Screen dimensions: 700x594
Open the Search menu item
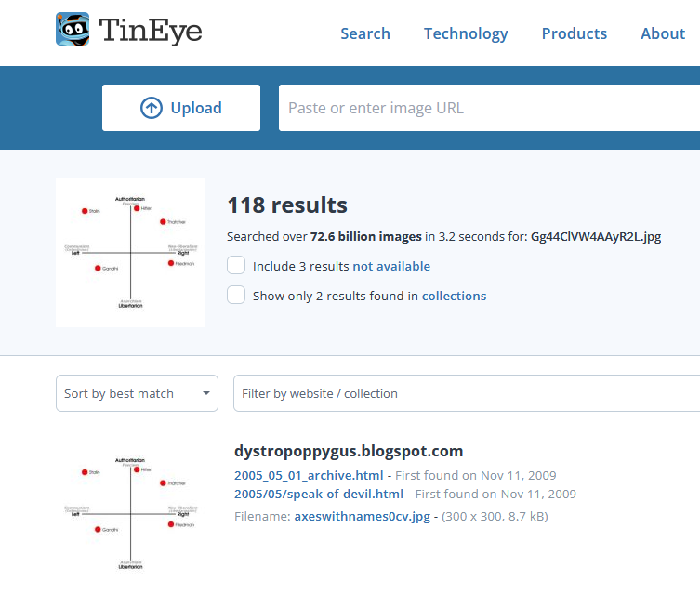(365, 33)
